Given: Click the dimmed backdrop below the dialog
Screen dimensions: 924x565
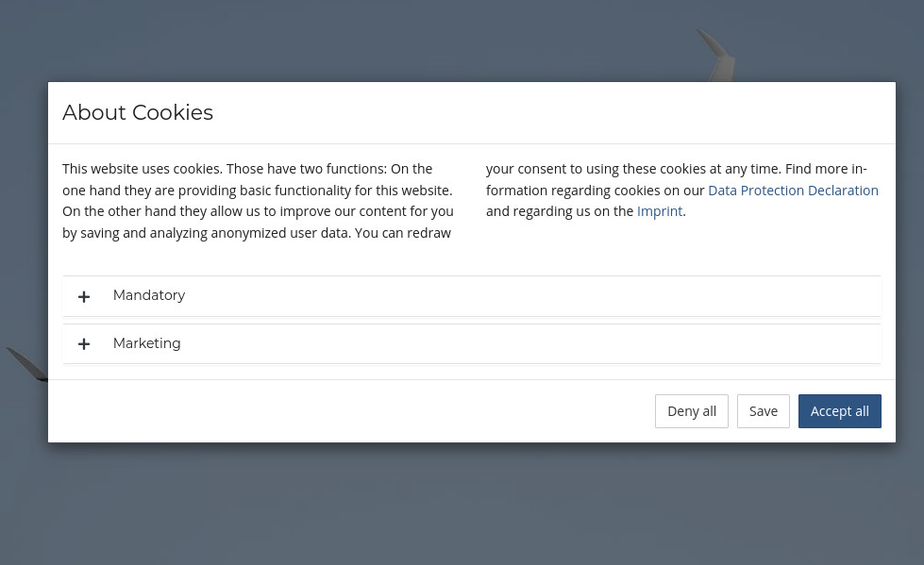Looking at the screenshot, I should pyautogui.click(x=462, y=504).
